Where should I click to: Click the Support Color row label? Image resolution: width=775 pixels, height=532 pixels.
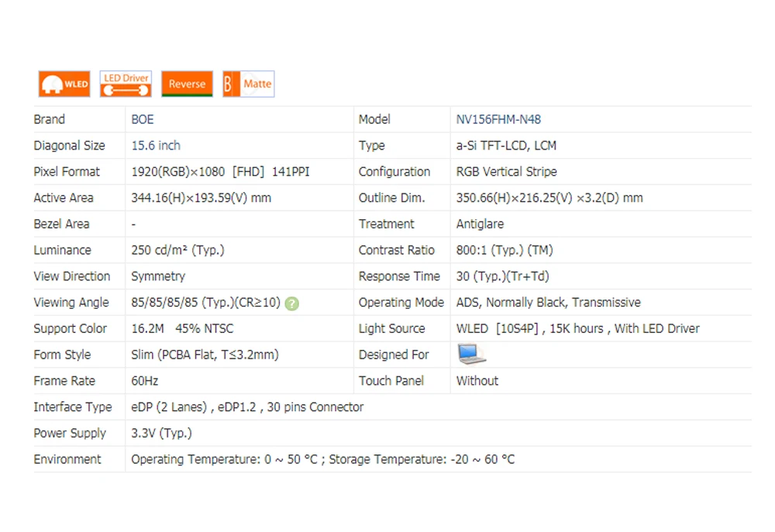click(x=71, y=329)
